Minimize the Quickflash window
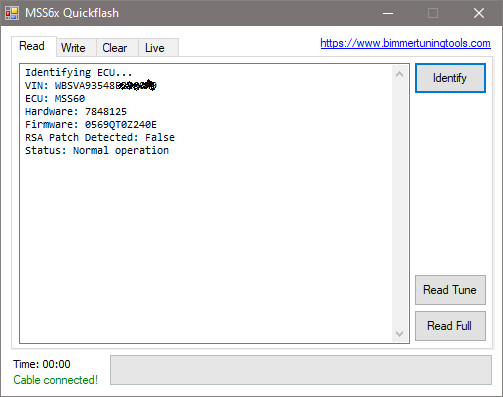This screenshot has width=503, height=397. [388, 13]
